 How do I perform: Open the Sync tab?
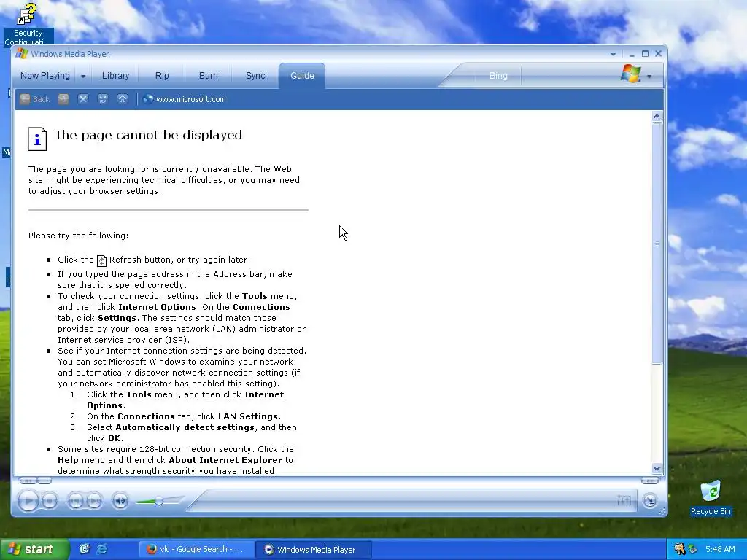[x=255, y=76]
